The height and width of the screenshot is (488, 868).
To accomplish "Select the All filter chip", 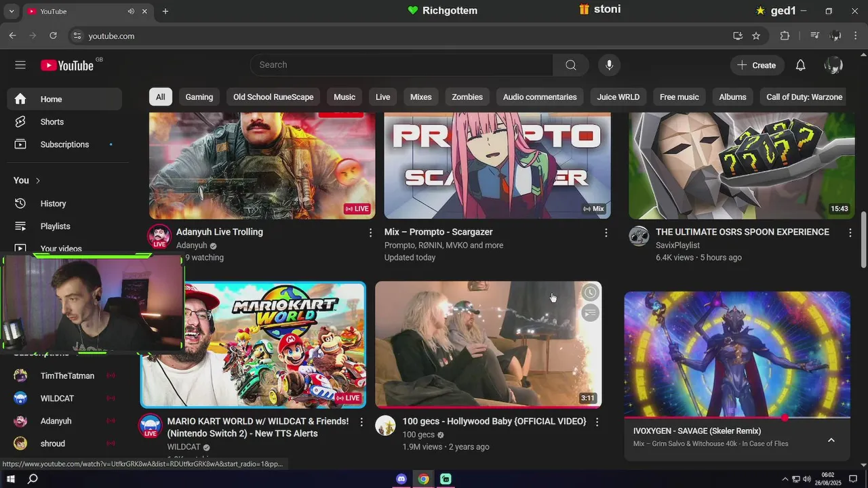I will [x=160, y=97].
